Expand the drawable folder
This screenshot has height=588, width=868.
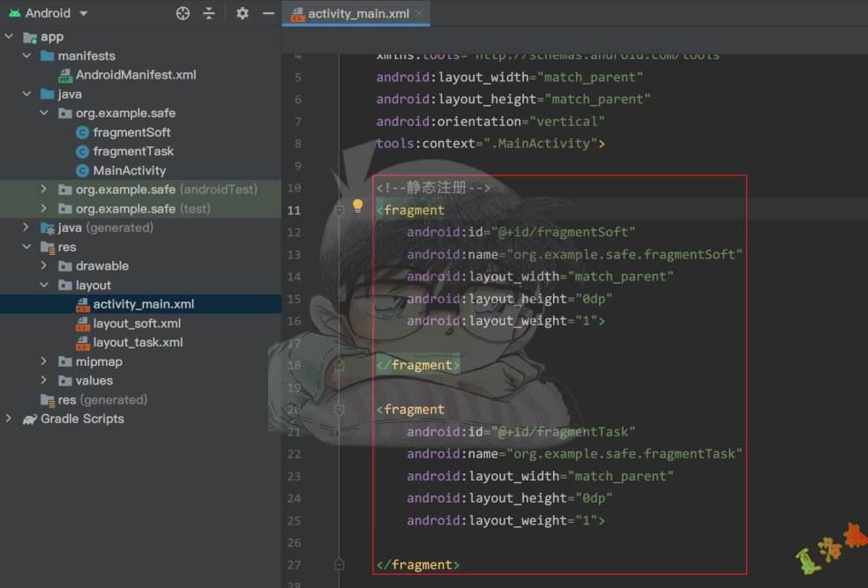(44, 266)
